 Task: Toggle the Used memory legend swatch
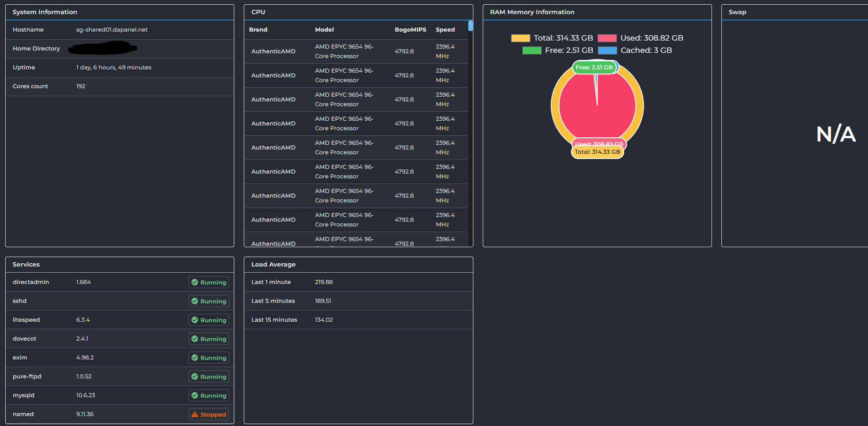tap(607, 38)
